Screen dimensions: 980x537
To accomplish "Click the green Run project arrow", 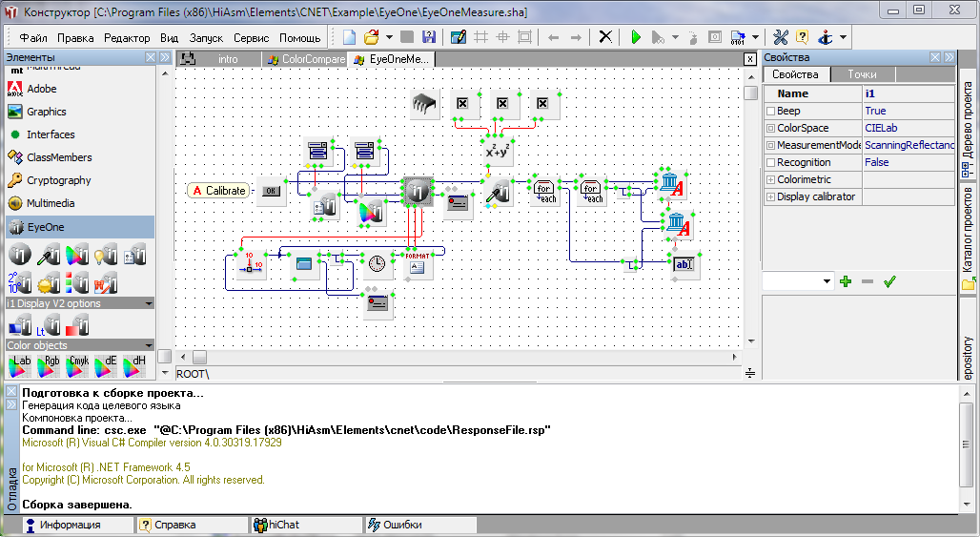I will [636, 38].
